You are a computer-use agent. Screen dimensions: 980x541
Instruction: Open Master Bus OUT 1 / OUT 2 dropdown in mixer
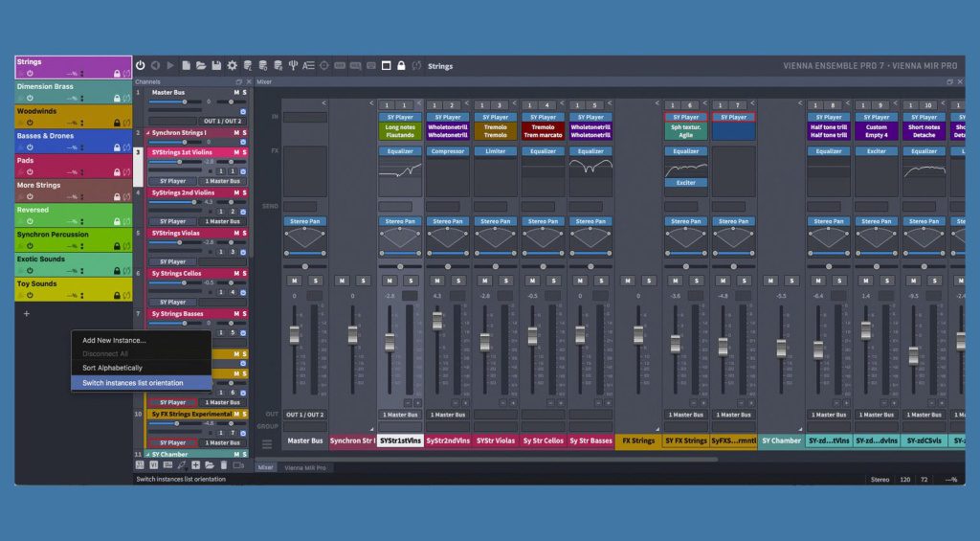pyautogui.click(x=304, y=415)
